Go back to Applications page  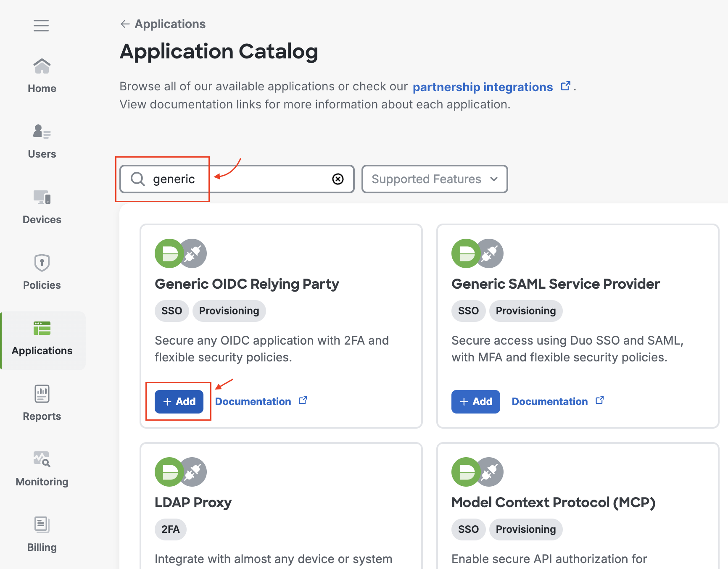(163, 24)
